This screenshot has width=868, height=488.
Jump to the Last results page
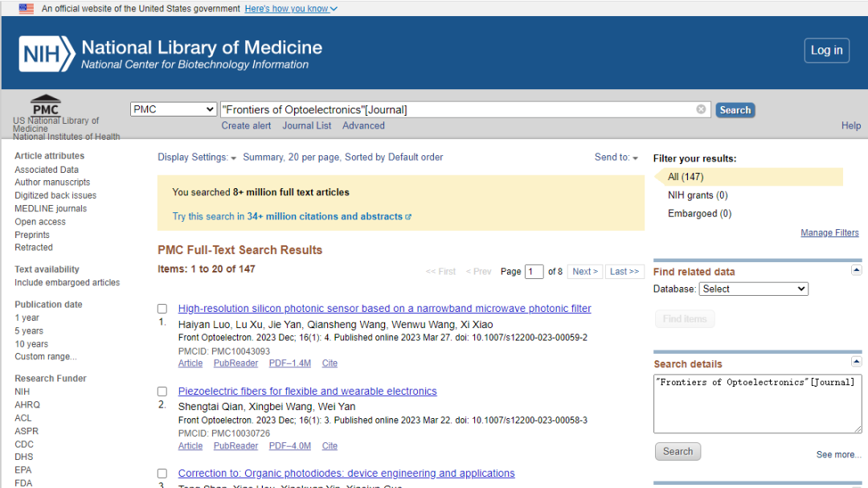624,272
